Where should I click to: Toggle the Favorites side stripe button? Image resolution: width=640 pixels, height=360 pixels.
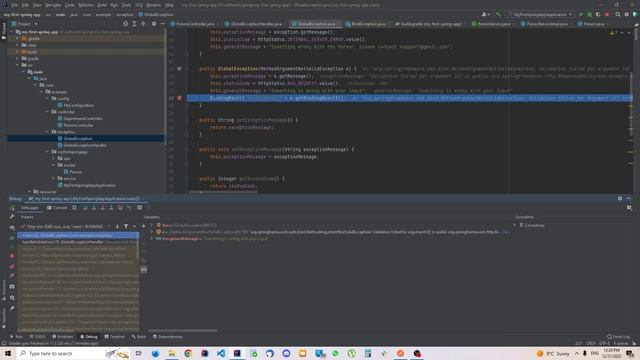click(4, 319)
